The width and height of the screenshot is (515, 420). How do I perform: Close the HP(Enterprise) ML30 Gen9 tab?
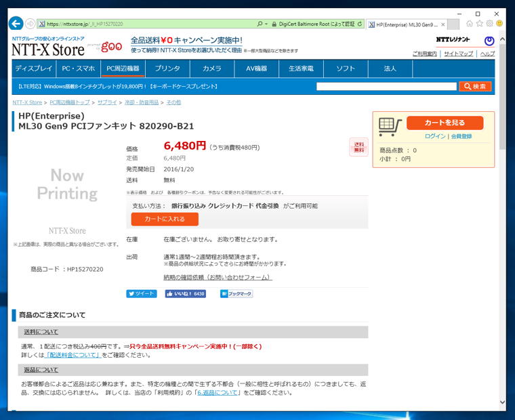coord(442,24)
